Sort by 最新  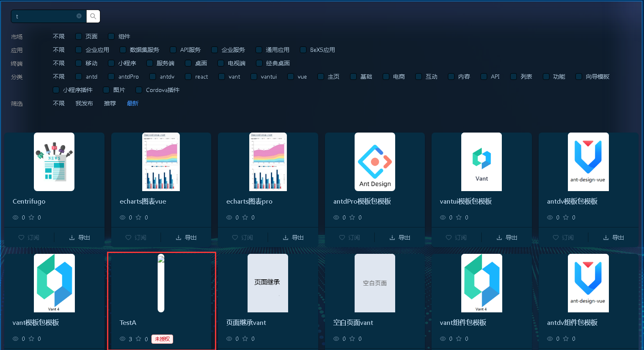133,103
